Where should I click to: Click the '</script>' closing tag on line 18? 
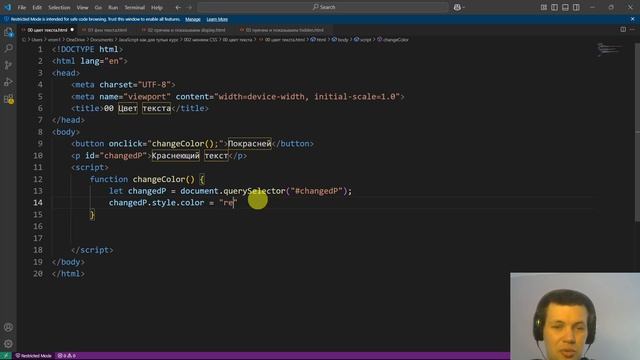point(92,250)
